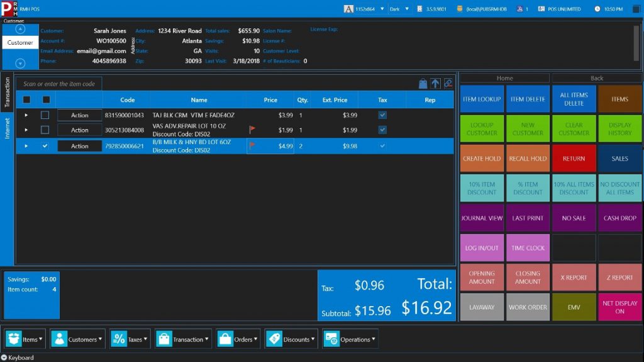
Task: Click the purple CASH DROP tile
Action: (619, 218)
